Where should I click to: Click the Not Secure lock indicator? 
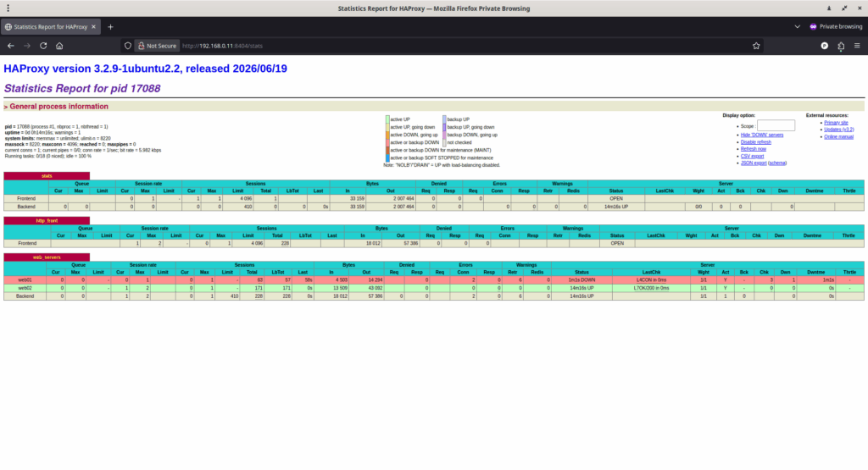point(157,46)
